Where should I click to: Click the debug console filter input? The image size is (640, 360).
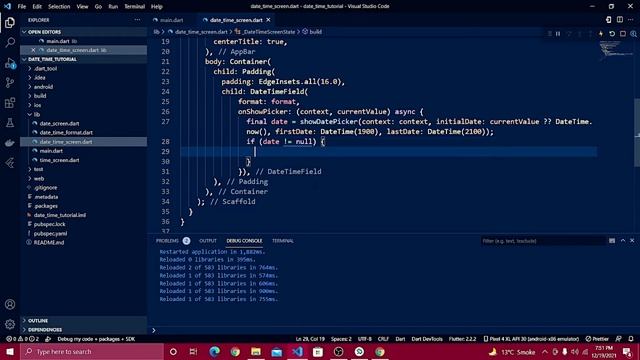(x=543, y=241)
